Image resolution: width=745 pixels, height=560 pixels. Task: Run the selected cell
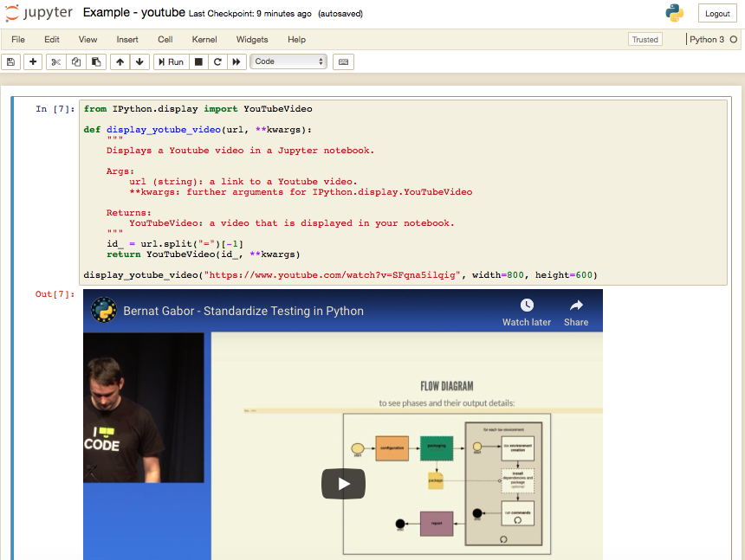click(171, 61)
